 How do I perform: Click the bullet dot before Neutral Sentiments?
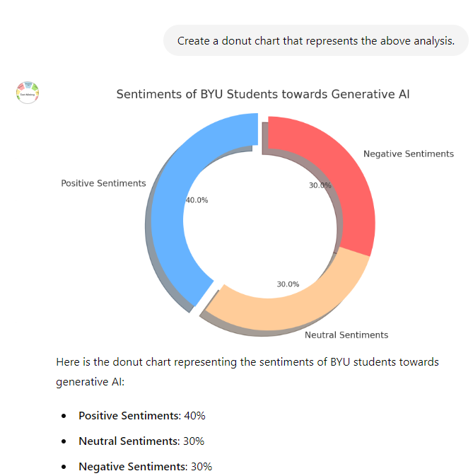pos(64,441)
